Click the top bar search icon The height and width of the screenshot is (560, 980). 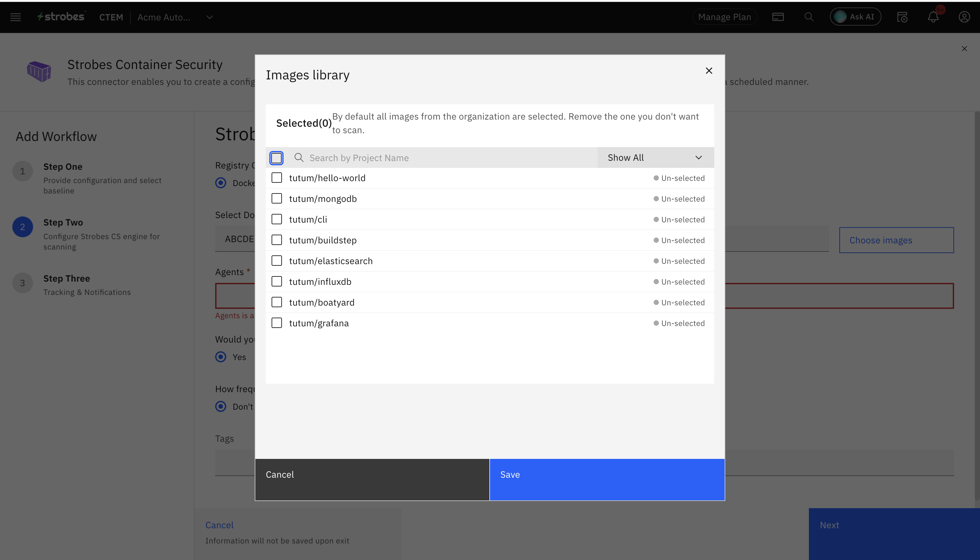[809, 17]
